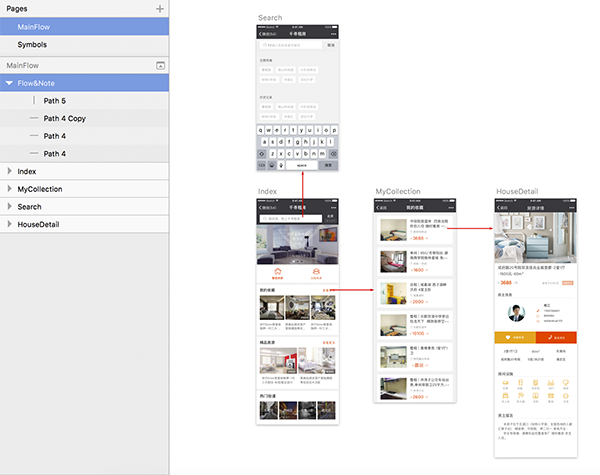The image size is (600, 475).
Task: Select the Path 5 layer
Action: pos(55,101)
